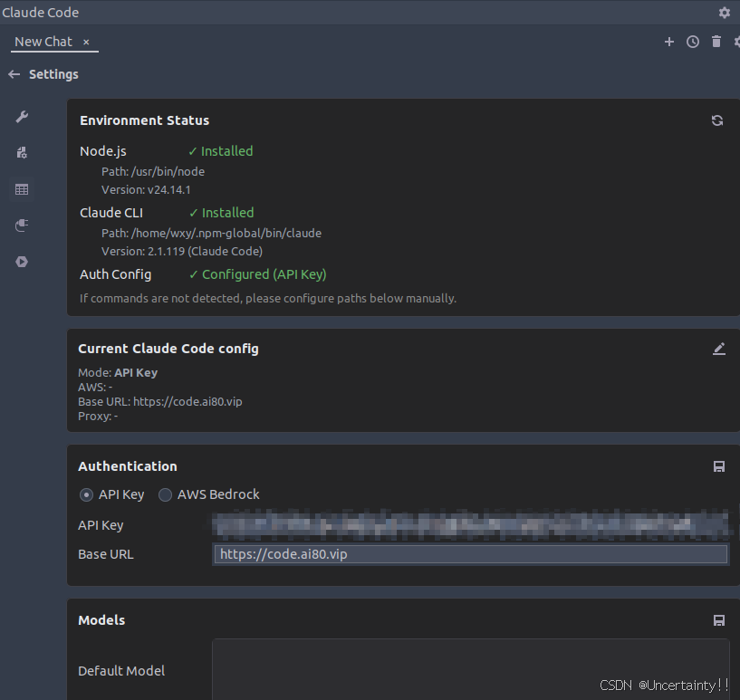This screenshot has height=700, width=740.
Task: Click the Version: v24.14.1 text
Action: (x=146, y=190)
